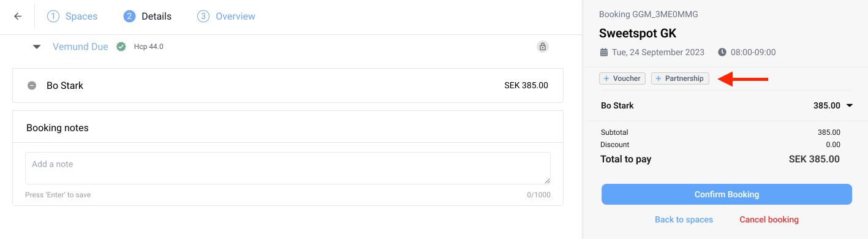Open the Overview step tab
Viewport: 868px width, 239px height.
[x=226, y=17]
